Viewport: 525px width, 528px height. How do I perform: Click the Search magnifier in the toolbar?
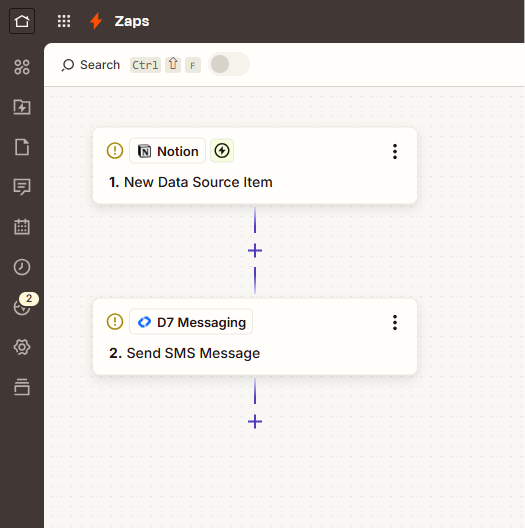point(68,65)
